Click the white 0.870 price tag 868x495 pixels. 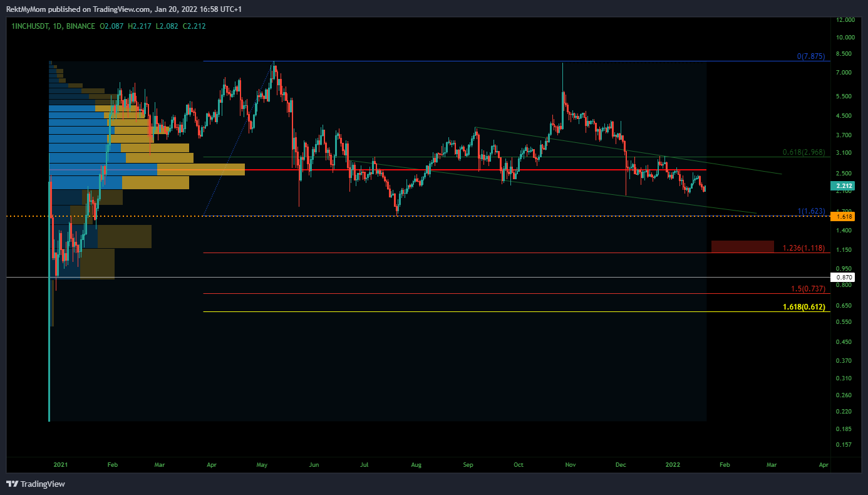pos(842,277)
